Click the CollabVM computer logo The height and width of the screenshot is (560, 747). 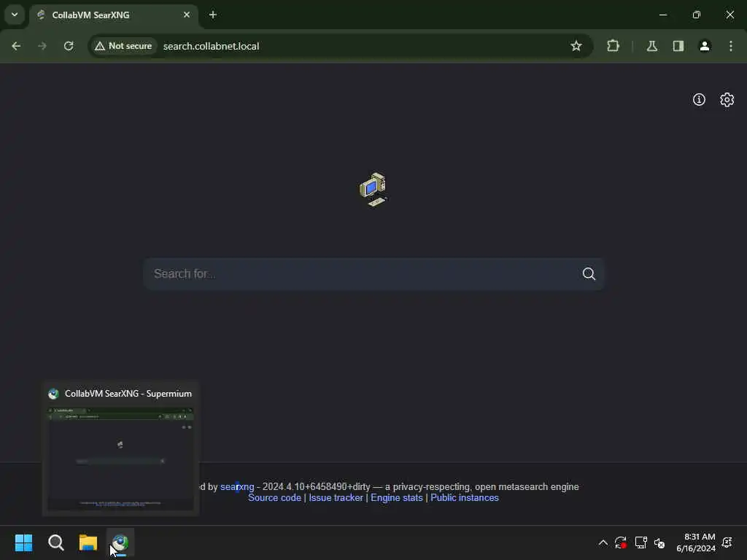pos(373,189)
